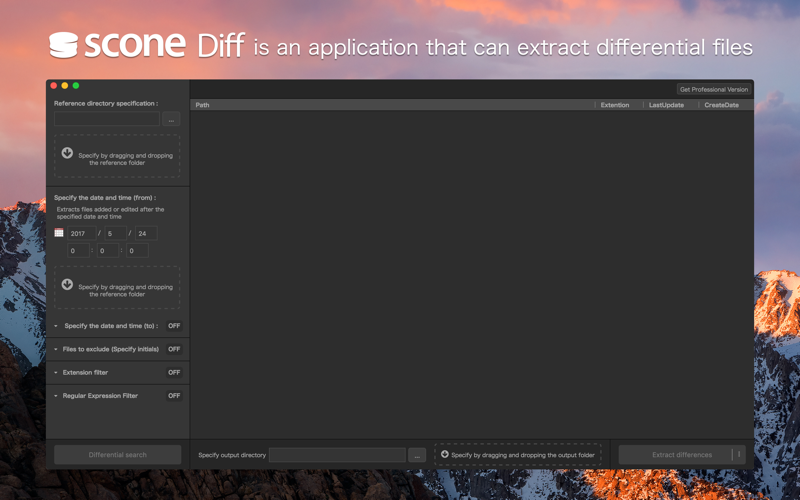Click the date-section drop arrow icon
The width and height of the screenshot is (800, 500).
coord(67,284)
